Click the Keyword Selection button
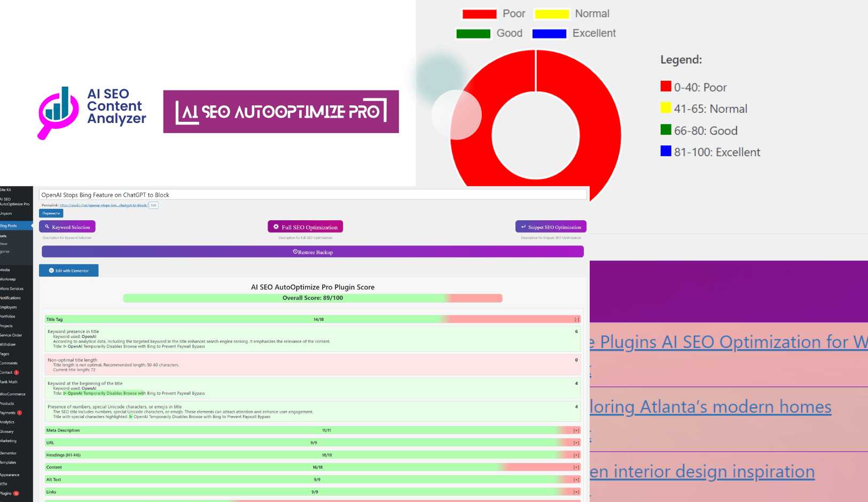 pyautogui.click(x=67, y=227)
